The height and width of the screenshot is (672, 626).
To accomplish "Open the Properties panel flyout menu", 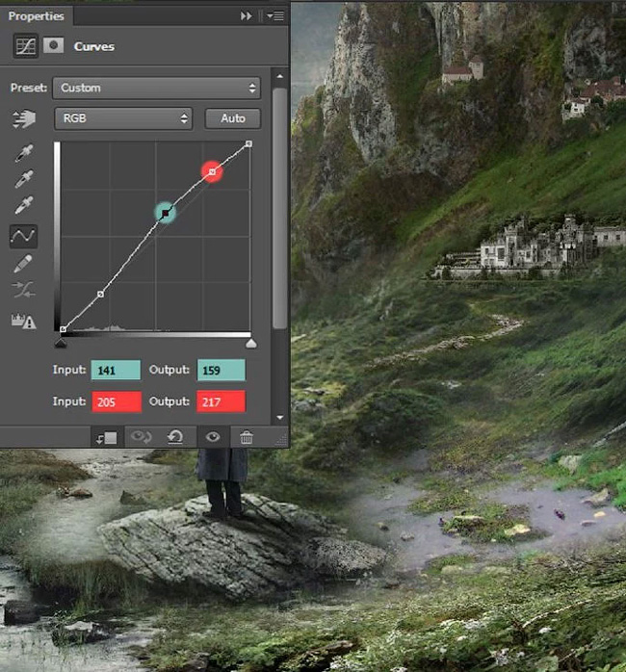I will 275,16.
